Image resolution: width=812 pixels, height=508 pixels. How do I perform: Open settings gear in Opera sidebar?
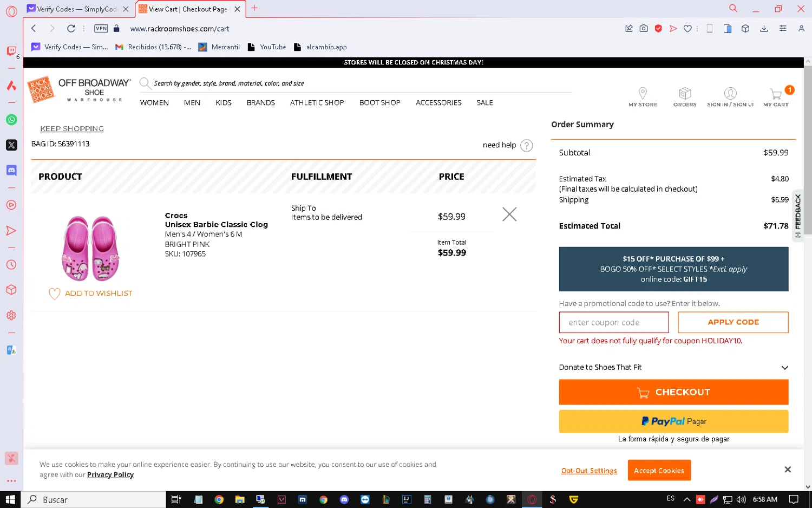point(11,315)
